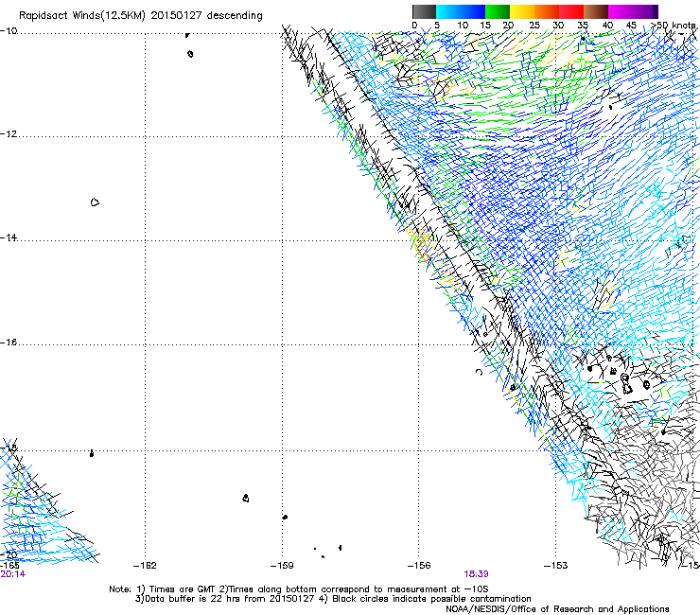This screenshot has width=700, height=615.
Task: Pick the orange 25-30 knots legend segment
Action: (x=547, y=11)
